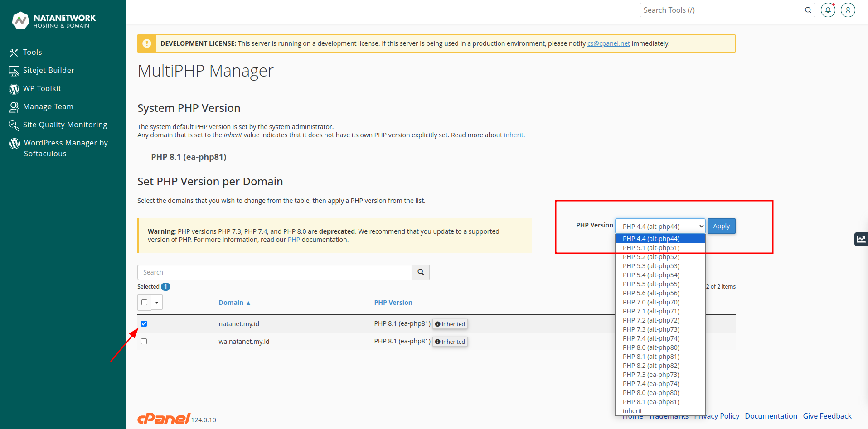Open Manage Team in the sidebar
The image size is (868, 429).
click(x=41, y=106)
